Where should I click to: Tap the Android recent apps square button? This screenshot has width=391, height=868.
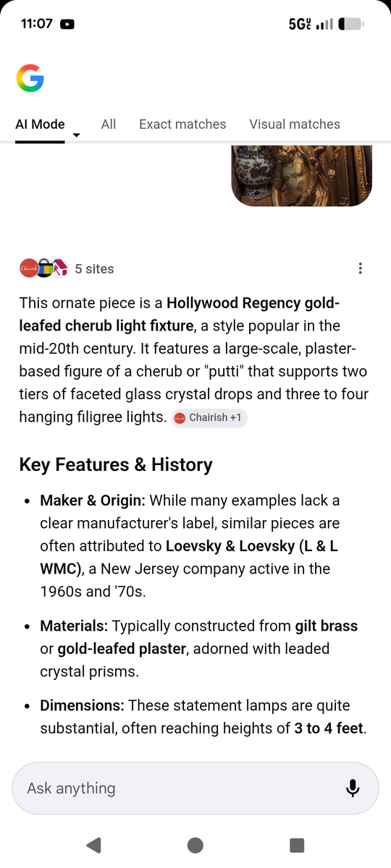point(297,845)
